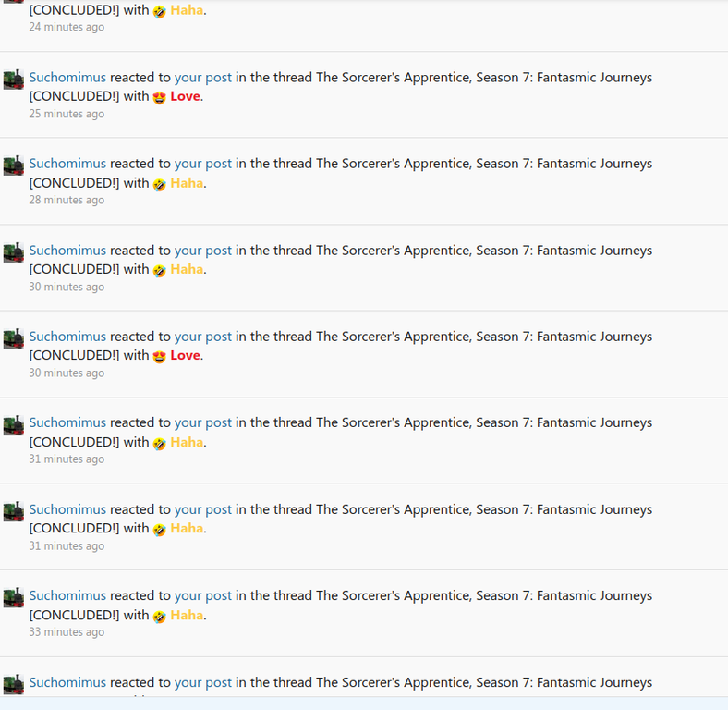Open "your post" in the 25 minutes ago alert

pos(203,78)
